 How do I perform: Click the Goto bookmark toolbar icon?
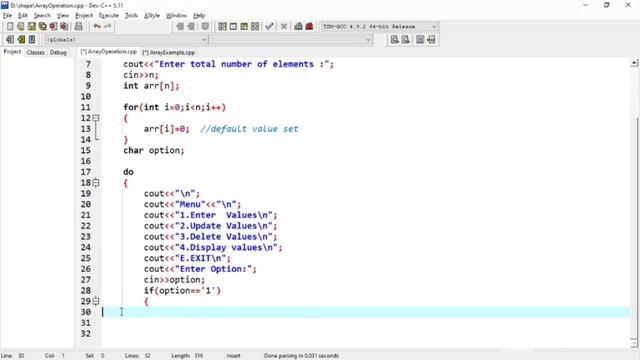click(x=32, y=40)
